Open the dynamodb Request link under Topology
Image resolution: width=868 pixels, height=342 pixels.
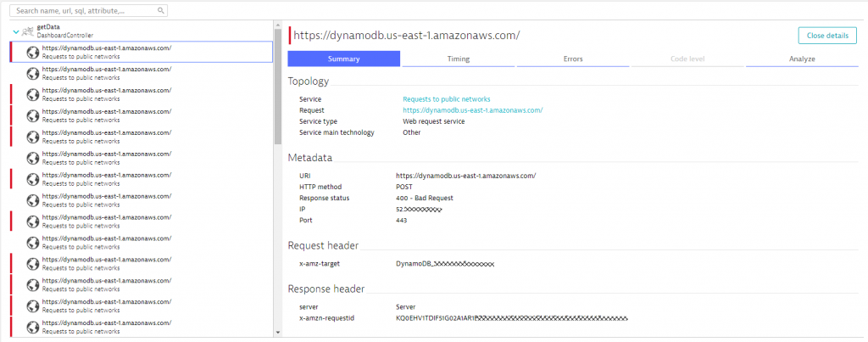click(x=472, y=110)
